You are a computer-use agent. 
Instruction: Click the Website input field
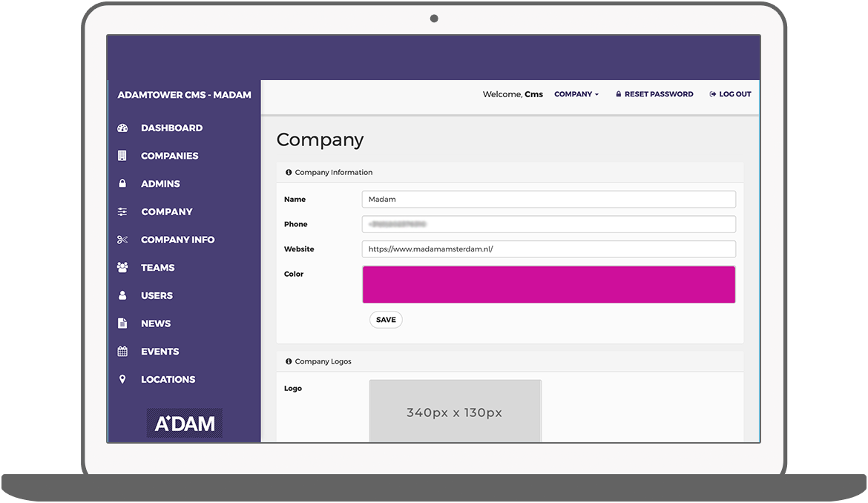[x=548, y=249]
